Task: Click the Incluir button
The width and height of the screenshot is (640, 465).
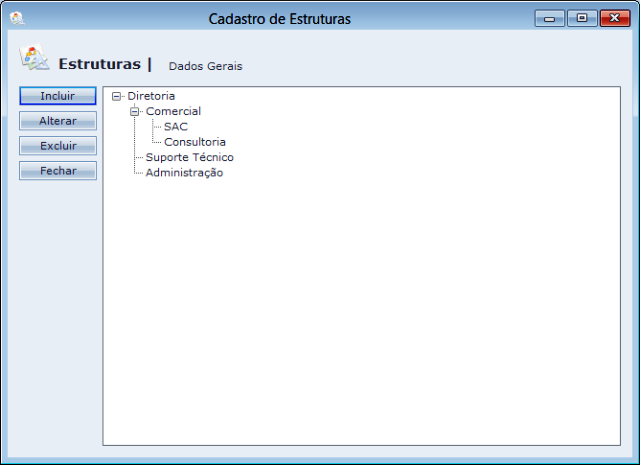Action: click(58, 96)
